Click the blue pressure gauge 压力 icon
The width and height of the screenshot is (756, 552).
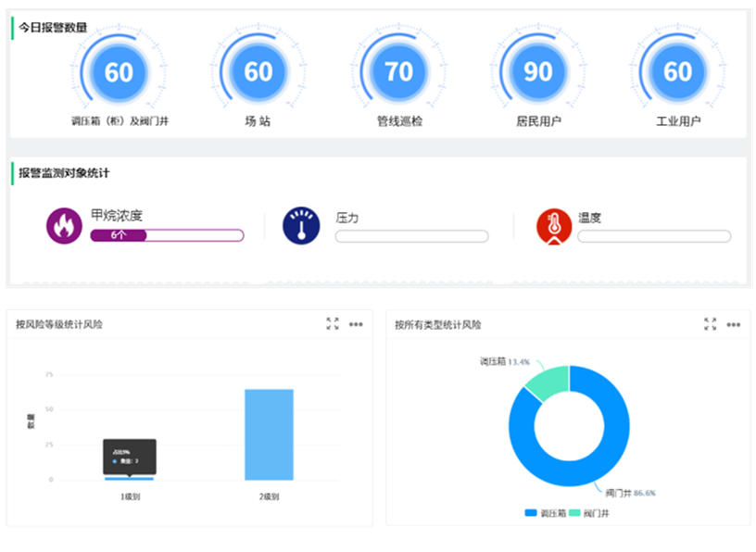tap(301, 226)
